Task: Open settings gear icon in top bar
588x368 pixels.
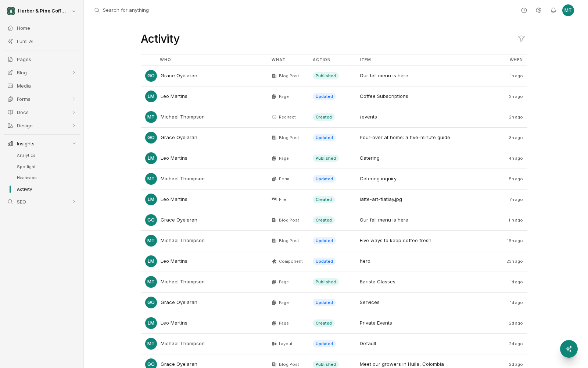Action: pos(539,10)
